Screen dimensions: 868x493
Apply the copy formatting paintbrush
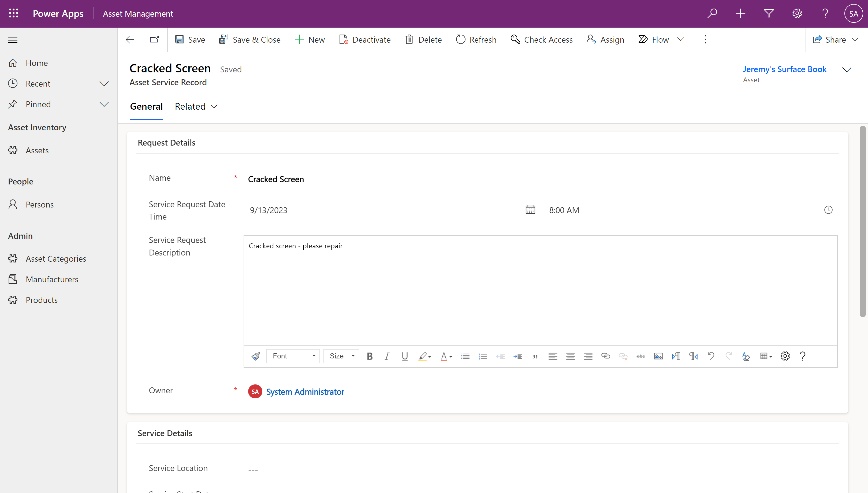(256, 356)
